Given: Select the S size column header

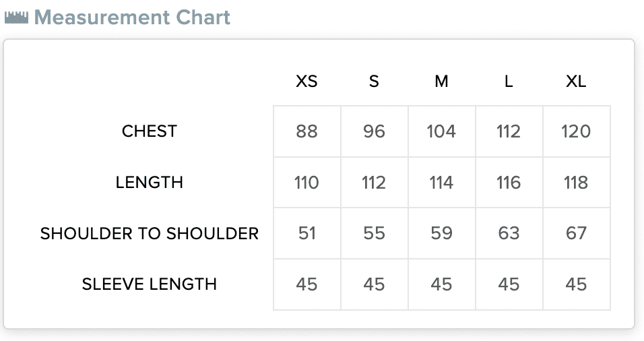Looking at the screenshot, I should [374, 82].
